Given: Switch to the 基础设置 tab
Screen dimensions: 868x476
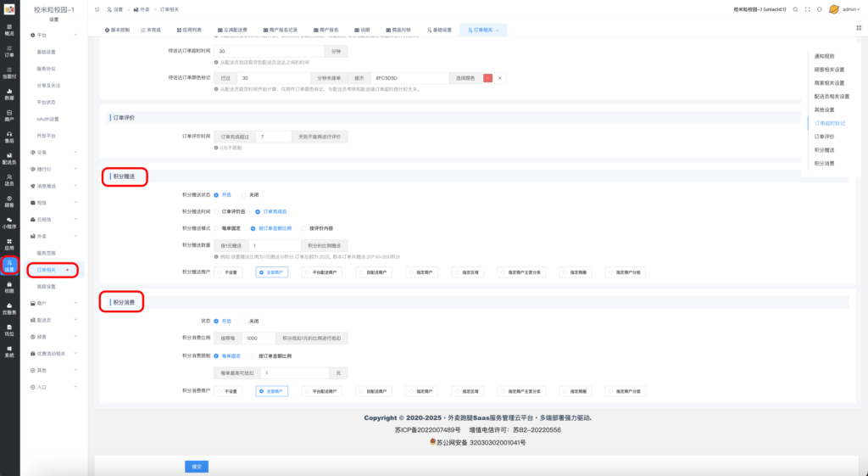Looking at the screenshot, I should (x=440, y=30).
